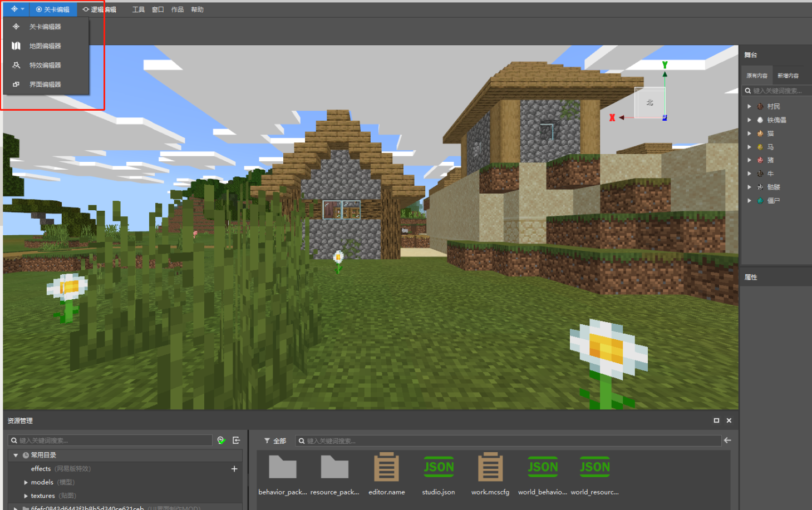Expand the 牛 entity group
The height and width of the screenshot is (510, 812).
(749, 174)
